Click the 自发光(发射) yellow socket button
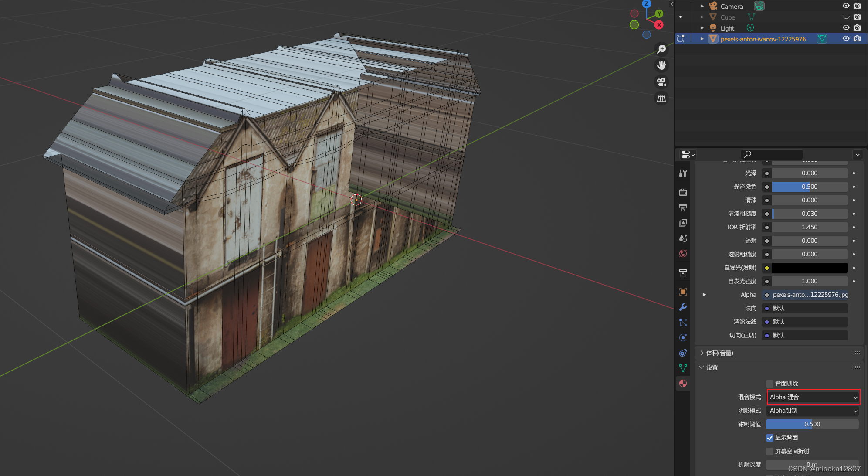Viewport: 868px width, 476px height. 766,268
